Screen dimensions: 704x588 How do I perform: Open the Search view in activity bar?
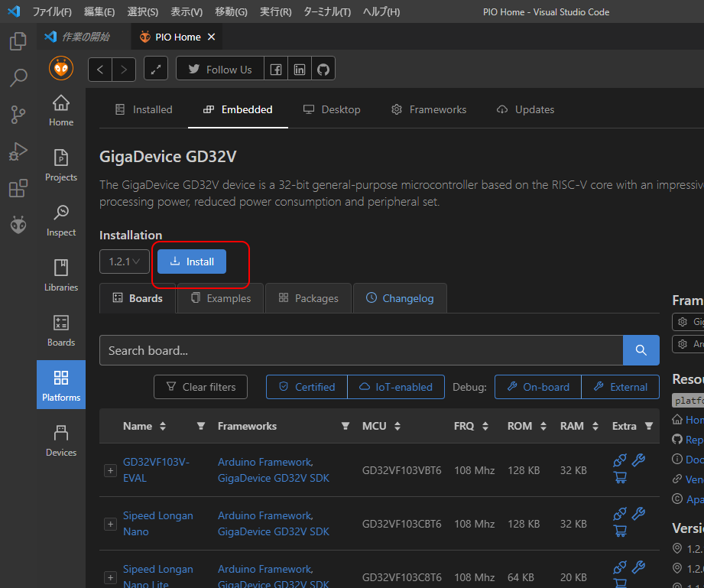[18, 78]
